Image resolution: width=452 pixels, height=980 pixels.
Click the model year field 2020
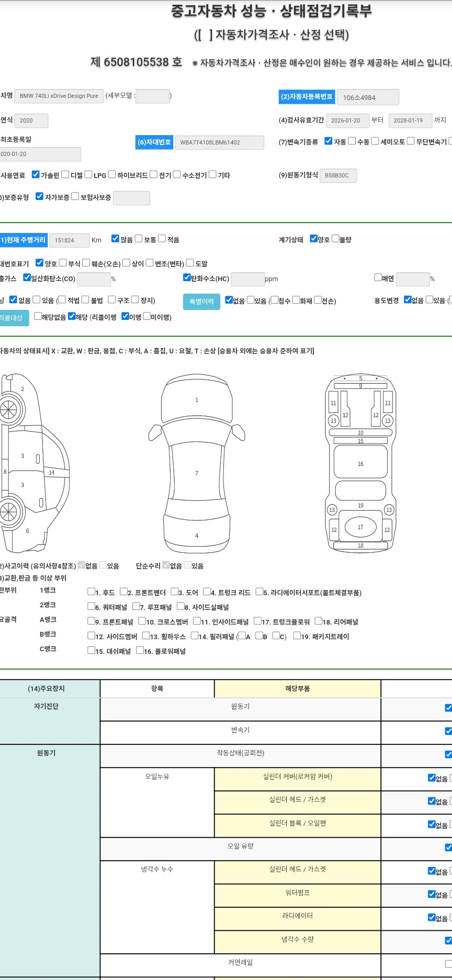pyautogui.click(x=31, y=121)
